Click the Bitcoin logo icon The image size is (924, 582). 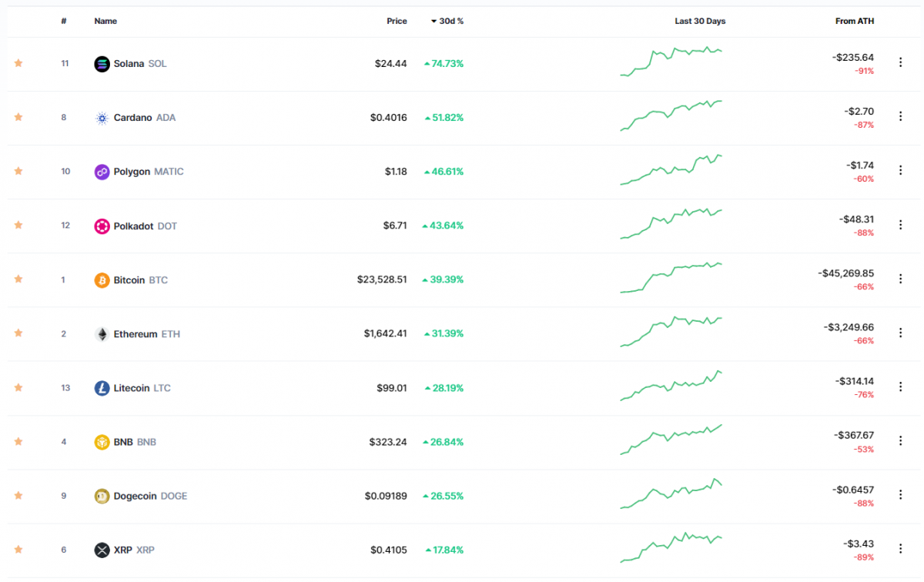pyautogui.click(x=101, y=279)
